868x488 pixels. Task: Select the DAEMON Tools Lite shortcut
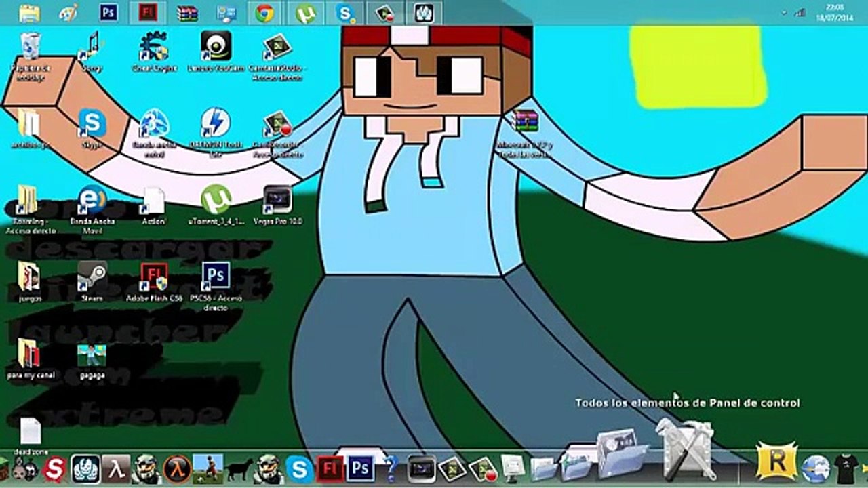tap(216, 133)
